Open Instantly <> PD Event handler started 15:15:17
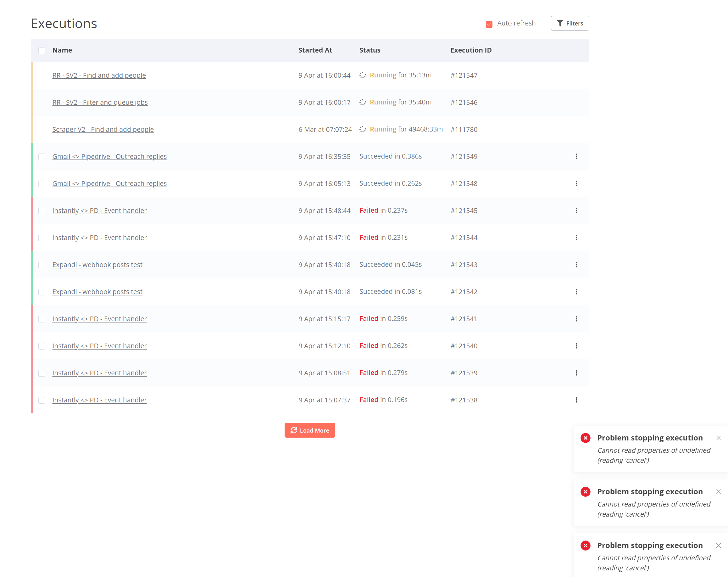 click(99, 319)
